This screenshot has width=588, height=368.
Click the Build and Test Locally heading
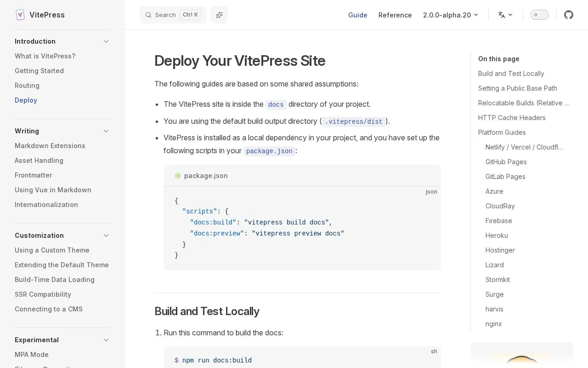[x=207, y=311]
